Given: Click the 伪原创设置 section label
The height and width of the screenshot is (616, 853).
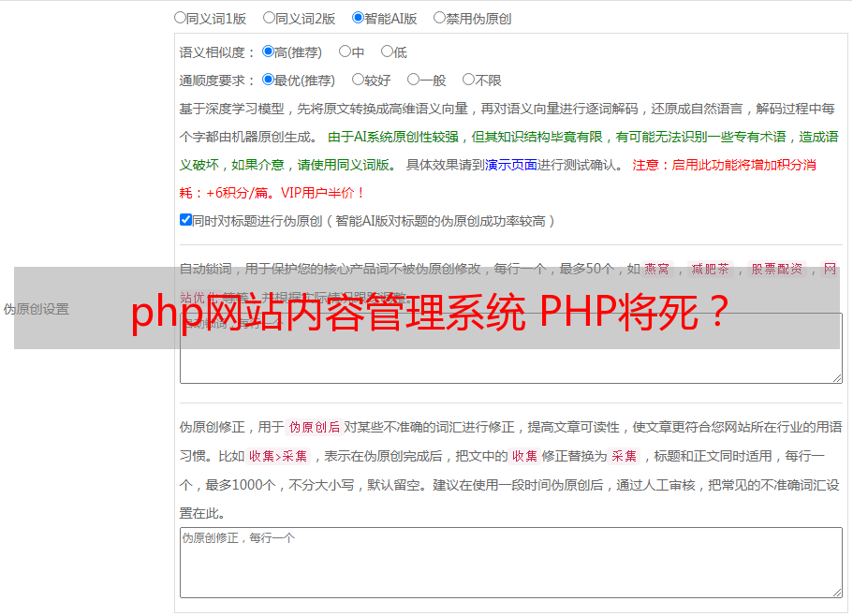Looking at the screenshot, I should click(36, 309).
